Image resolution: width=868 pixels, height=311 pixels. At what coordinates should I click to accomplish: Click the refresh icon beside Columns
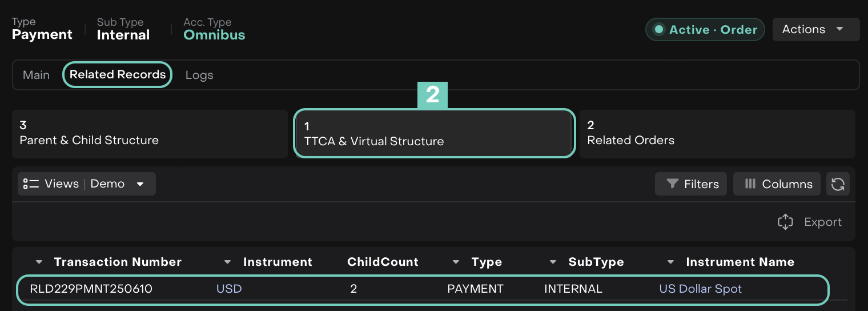pos(838,184)
